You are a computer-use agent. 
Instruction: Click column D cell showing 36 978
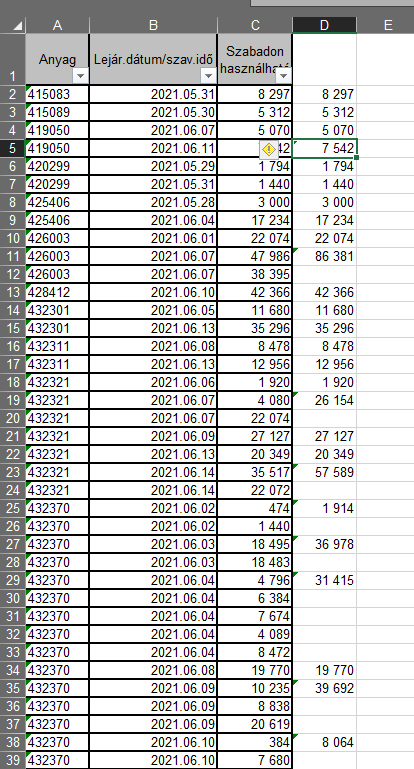325,544
